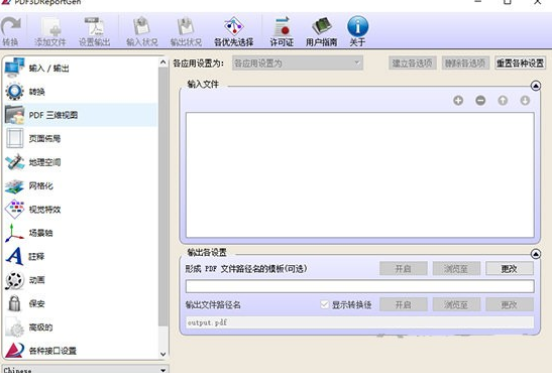The image size is (556, 373).
Task: Open the Chinese language dropdown
Action: pos(85,369)
